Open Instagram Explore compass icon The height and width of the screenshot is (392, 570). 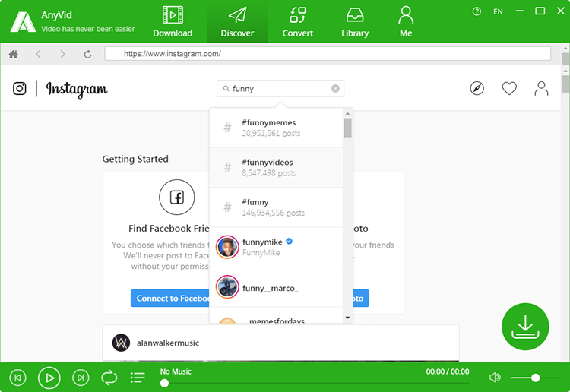pyautogui.click(x=477, y=88)
